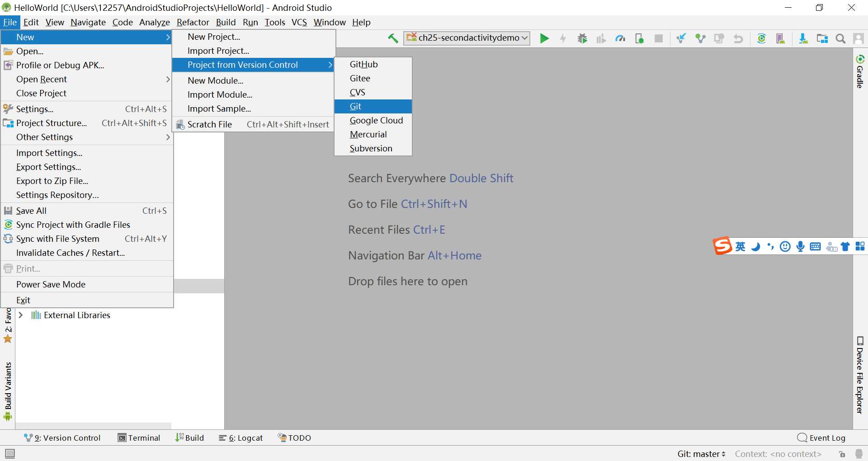Click the user account avatar icon
Image resolution: width=868 pixels, height=461 pixels.
(x=859, y=38)
